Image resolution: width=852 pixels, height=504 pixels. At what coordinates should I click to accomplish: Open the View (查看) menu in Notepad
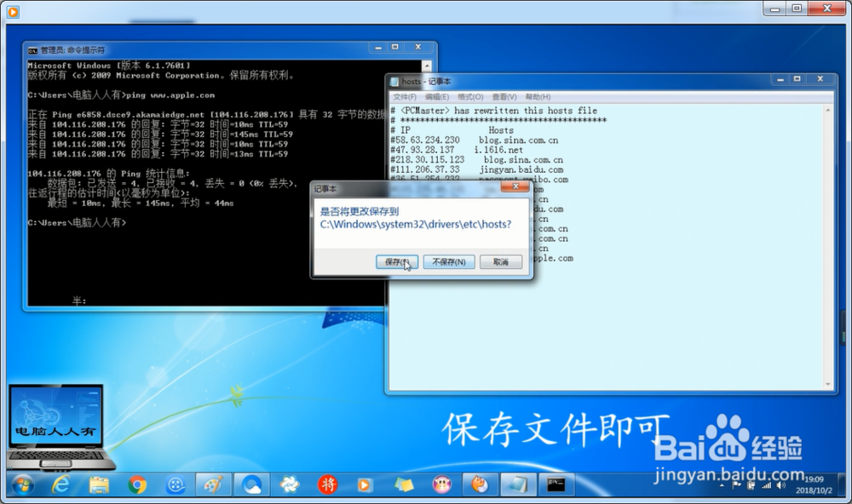504,97
